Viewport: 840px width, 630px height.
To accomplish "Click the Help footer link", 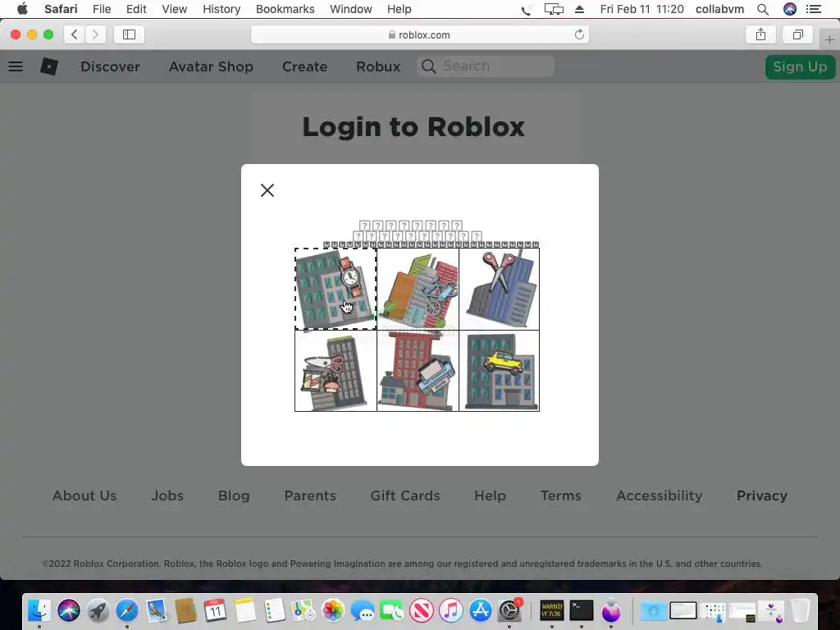I will point(490,495).
